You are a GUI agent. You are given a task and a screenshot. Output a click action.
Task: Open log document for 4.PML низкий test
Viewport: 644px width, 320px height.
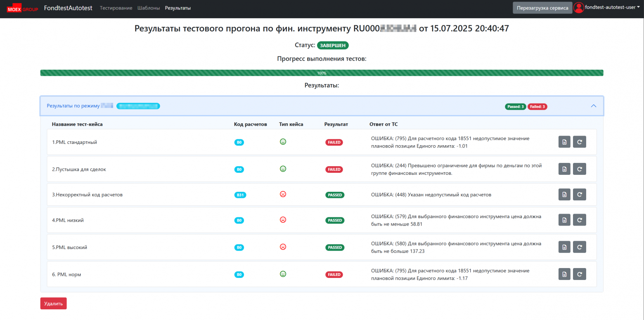click(564, 220)
